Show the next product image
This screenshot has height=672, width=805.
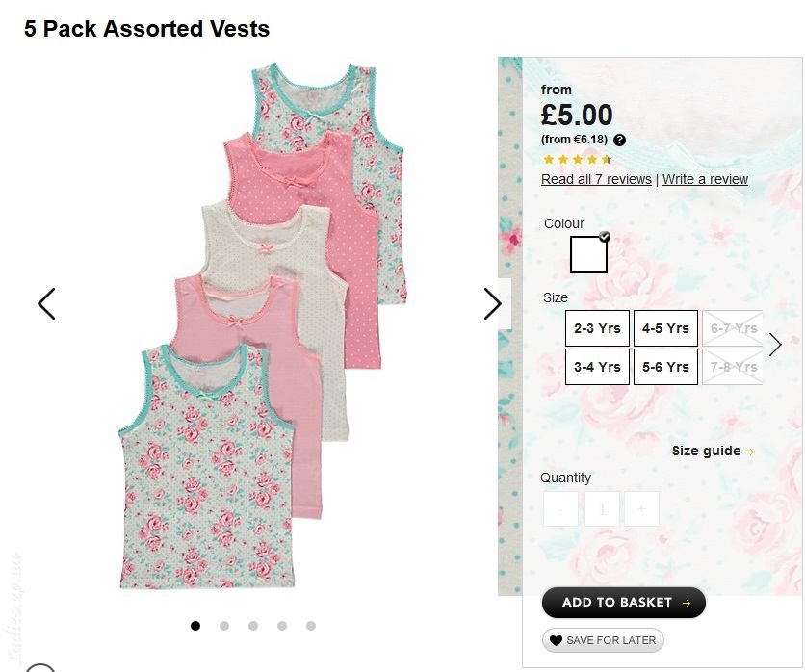[493, 304]
